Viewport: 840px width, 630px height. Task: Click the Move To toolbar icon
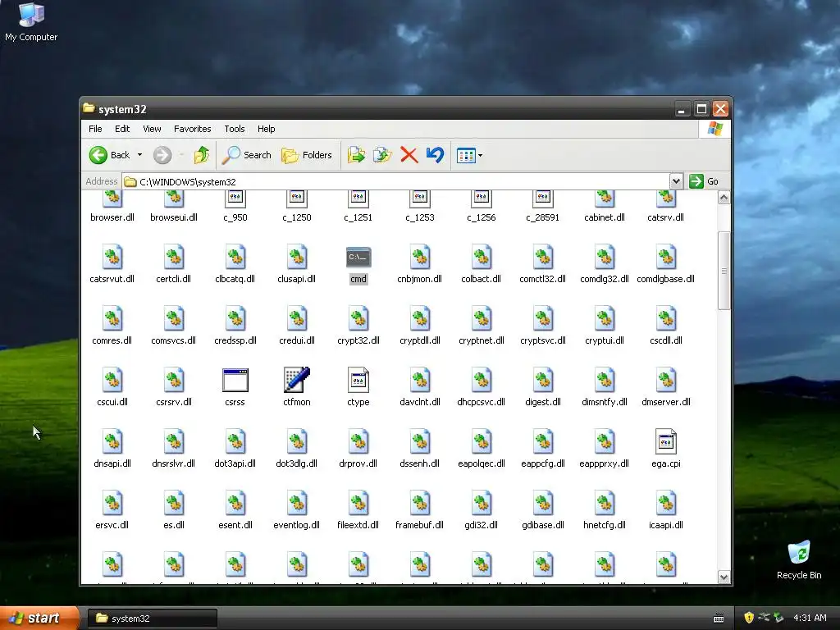[x=356, y=155]
